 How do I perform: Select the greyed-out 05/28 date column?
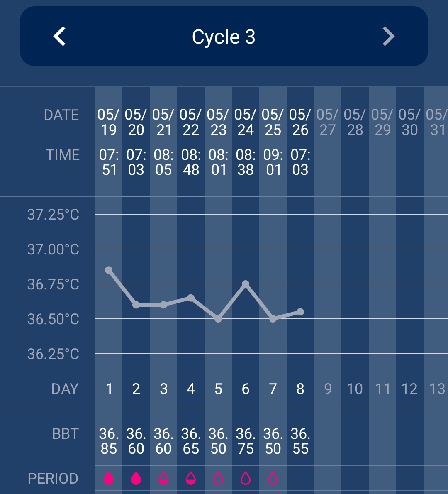(x=355, y=122)
